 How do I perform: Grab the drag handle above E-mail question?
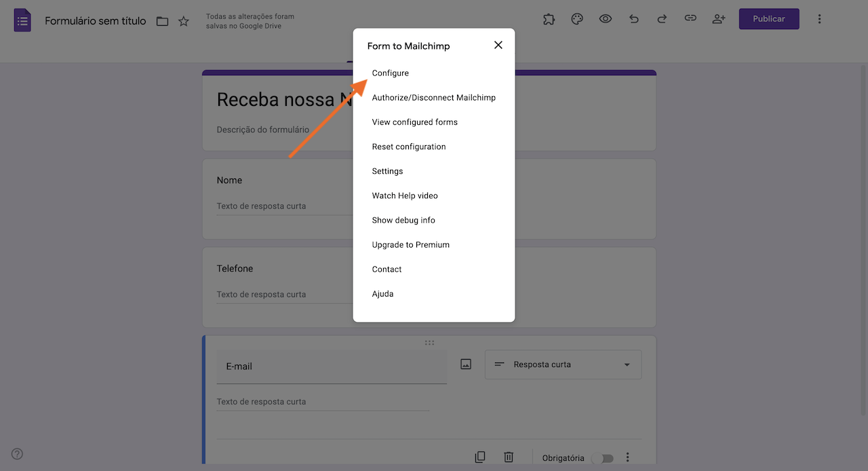coord(429,343)
